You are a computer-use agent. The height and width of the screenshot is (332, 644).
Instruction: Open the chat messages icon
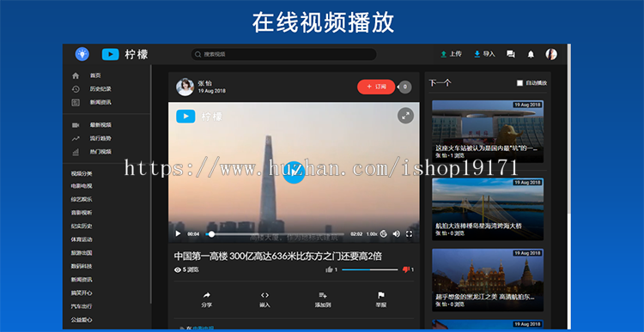(511, 54)
